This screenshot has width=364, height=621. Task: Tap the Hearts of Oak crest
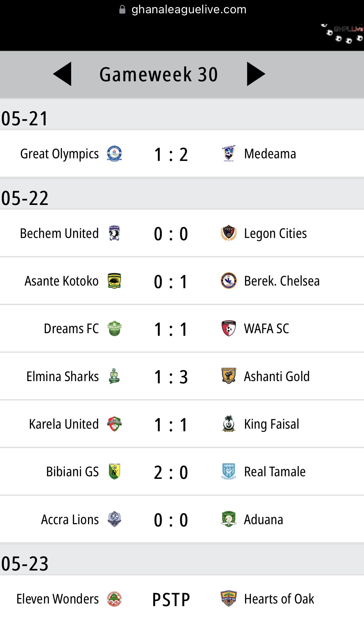point(229,599)
